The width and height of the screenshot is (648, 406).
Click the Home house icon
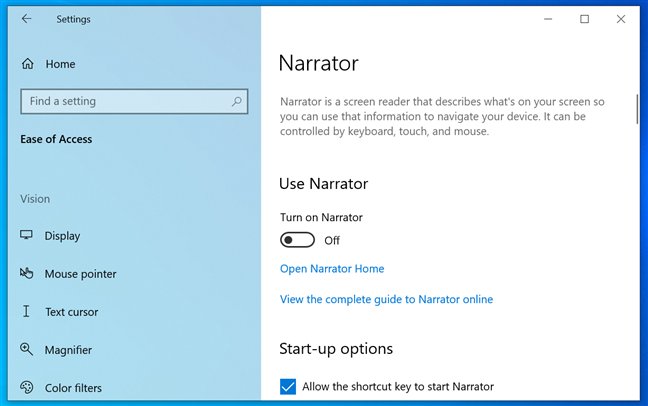click(28, 64)
